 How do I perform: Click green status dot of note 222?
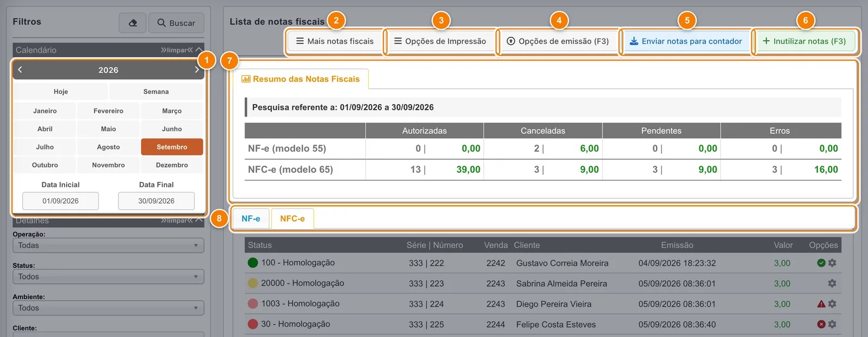[x=253, y=263]
